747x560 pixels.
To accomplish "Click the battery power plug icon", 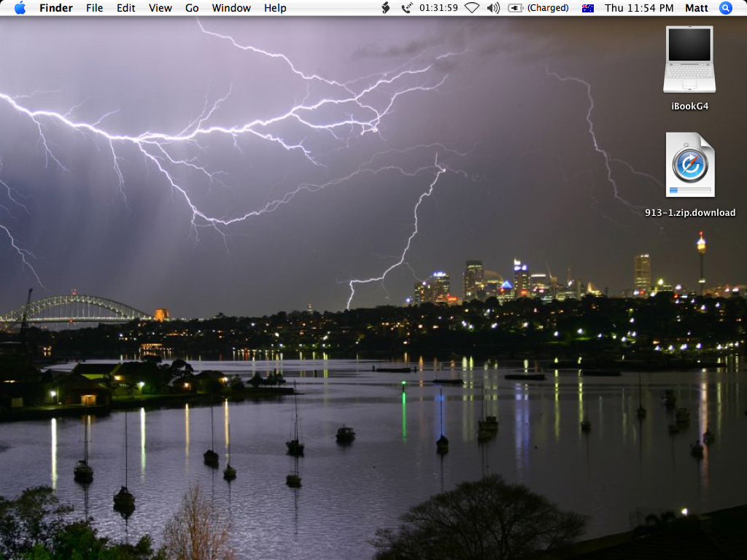I will point(516,8).
